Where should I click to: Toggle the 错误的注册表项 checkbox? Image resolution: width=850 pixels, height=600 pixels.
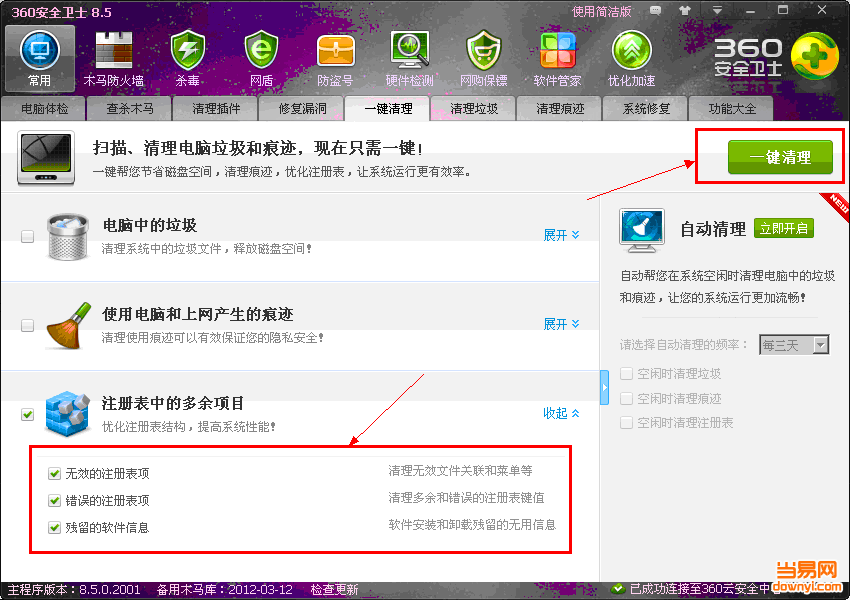tap(53, 499)
